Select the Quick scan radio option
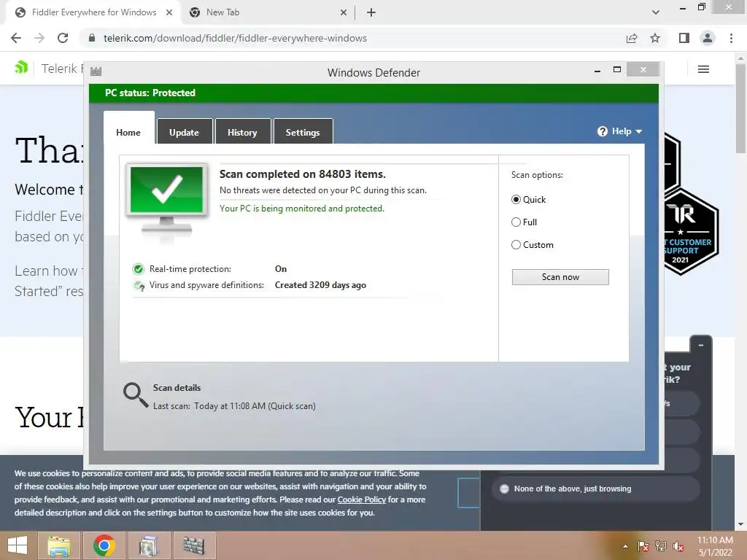747x560 pixels. pyautogui.click(x=516, y=200)
